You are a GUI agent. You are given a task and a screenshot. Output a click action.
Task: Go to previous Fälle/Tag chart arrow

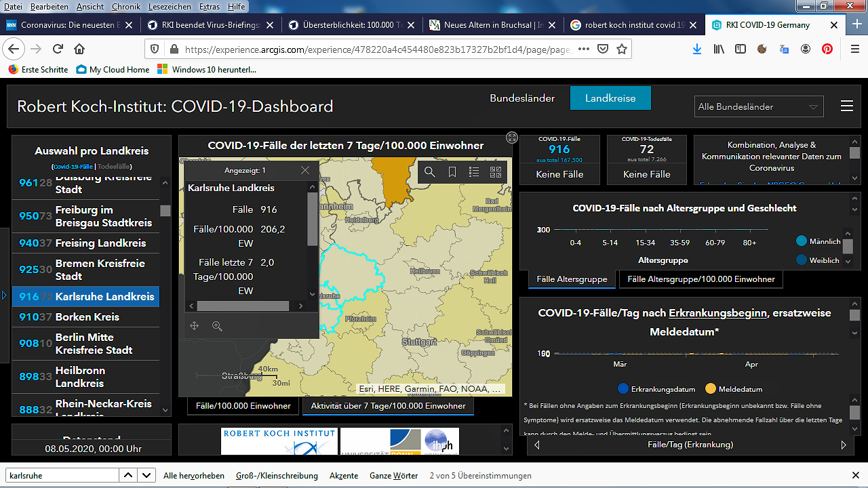(x=537, y=445)
